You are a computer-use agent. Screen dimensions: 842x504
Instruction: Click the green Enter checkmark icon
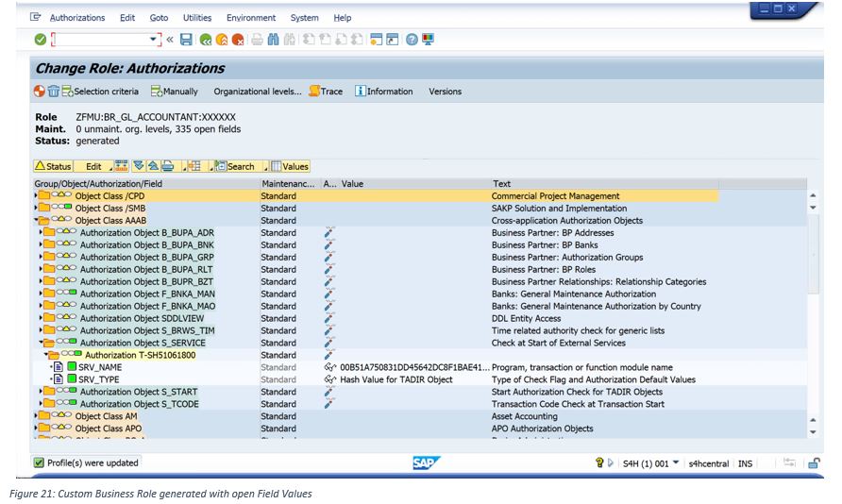[x=41, y=40]
